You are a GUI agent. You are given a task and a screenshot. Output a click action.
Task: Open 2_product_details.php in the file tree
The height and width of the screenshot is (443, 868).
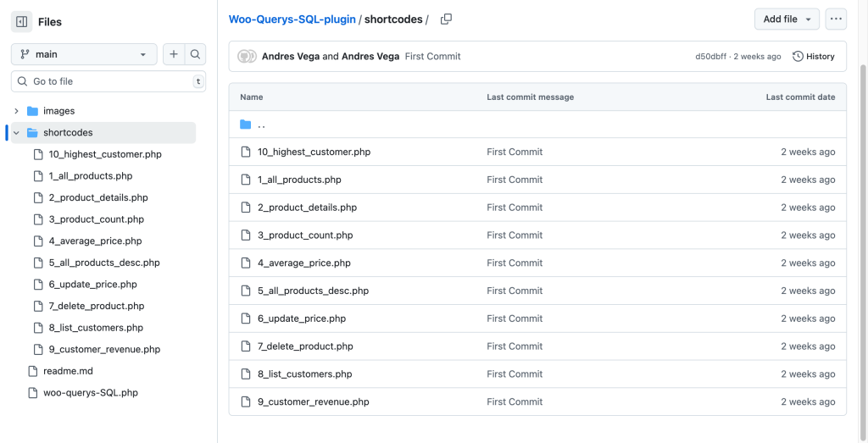pyautogui.click(x=98, y=197)
